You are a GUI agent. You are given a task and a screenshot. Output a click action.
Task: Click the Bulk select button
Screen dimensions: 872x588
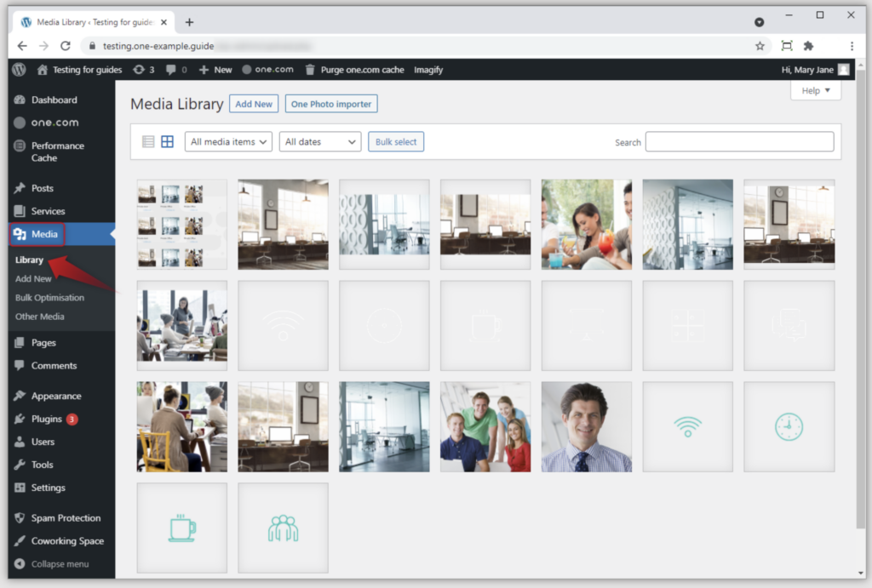click(396, 142)
